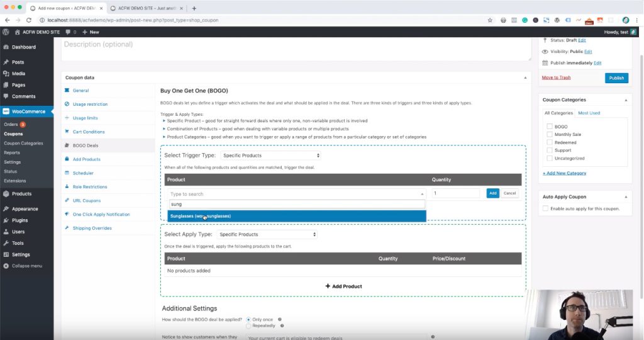644x340 pixels.
Task: Switch to Scheduler tab
Action: 83,173
